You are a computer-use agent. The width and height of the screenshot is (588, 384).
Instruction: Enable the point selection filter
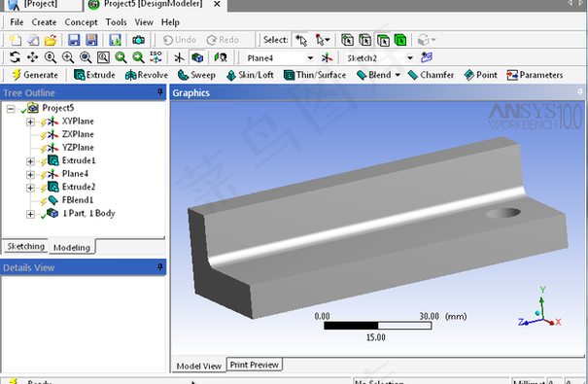click(347, 40)
